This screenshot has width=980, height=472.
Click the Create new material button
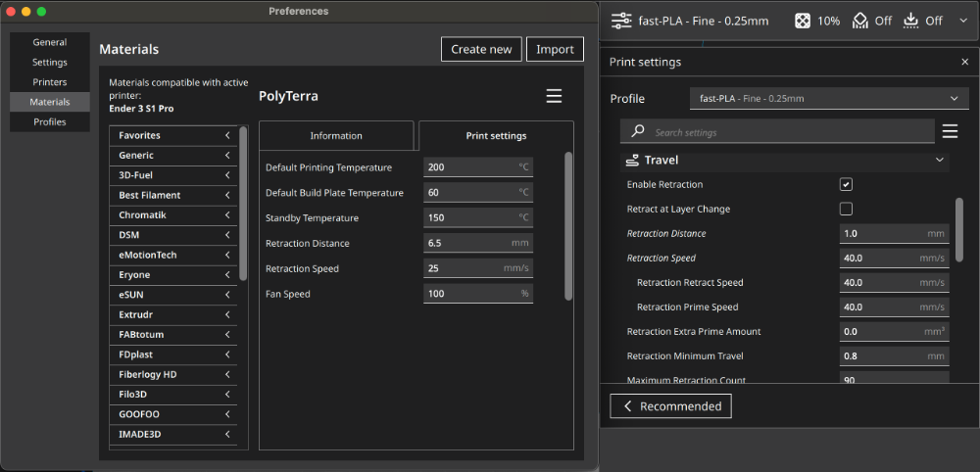481,49
